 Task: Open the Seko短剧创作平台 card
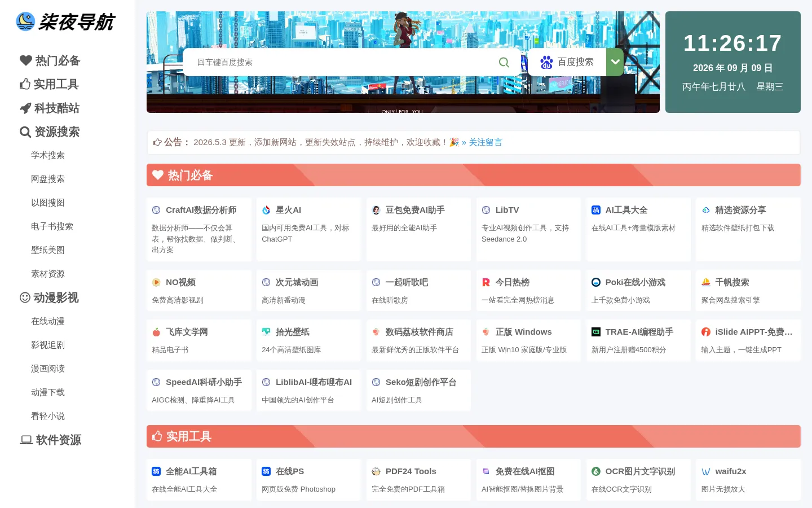418,390
